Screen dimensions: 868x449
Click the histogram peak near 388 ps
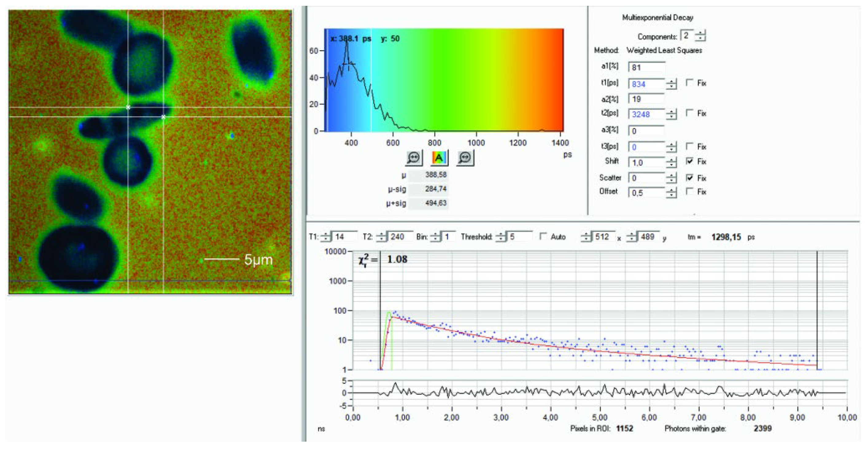click(347, 47)
